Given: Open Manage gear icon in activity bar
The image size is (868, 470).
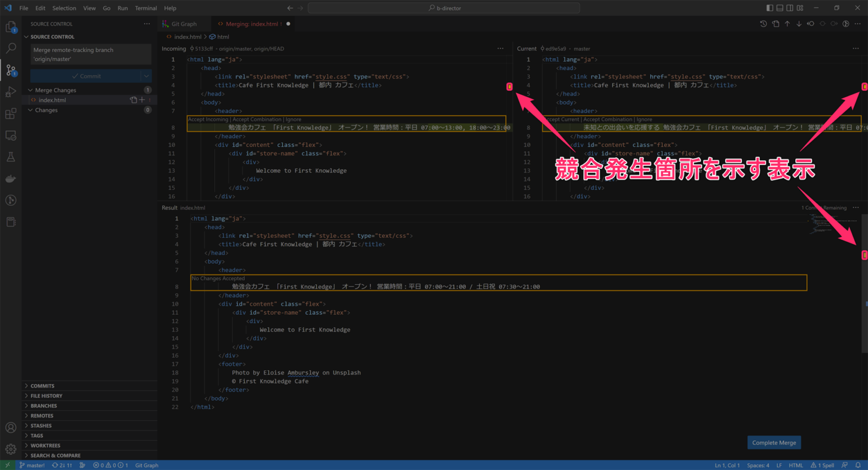Looking at the screenshot, I should click(11, 449).
